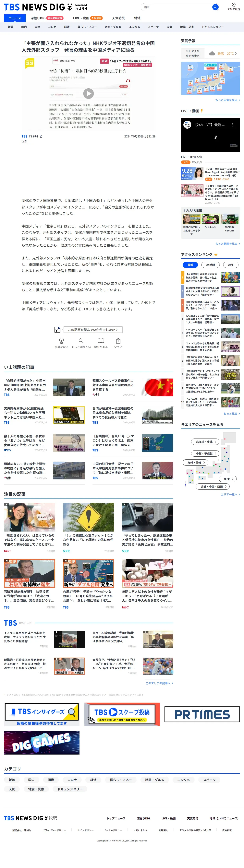Screen dimensions: 244x868
Task: Open the LIVE 昼のニュース 9.28 stream listing
Action: point(210,174)
